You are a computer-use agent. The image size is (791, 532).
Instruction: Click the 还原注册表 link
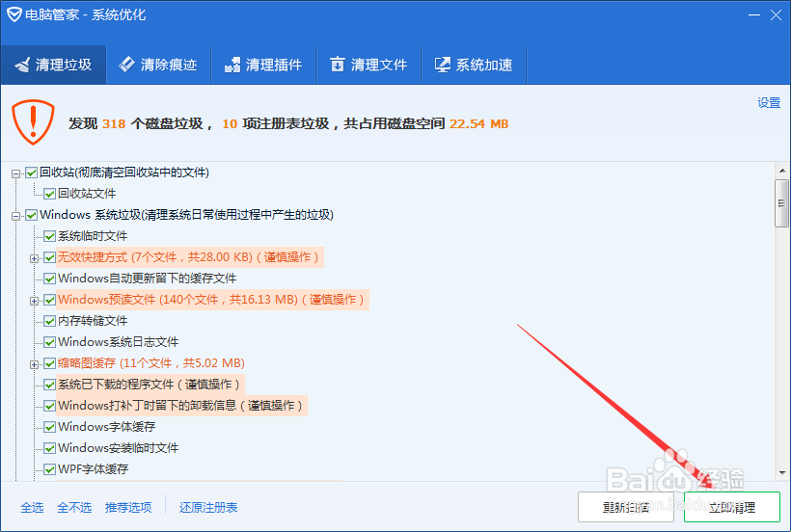[208, 507]
